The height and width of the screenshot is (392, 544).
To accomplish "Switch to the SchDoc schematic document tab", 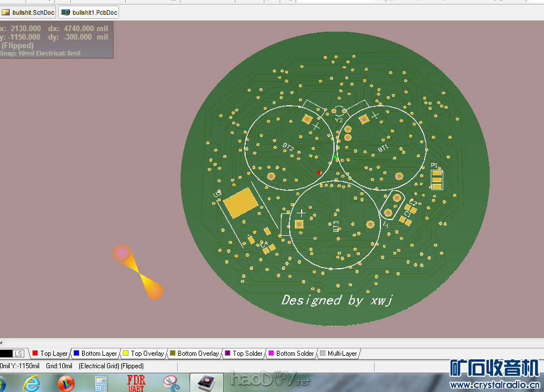I will tap(33, 12).
